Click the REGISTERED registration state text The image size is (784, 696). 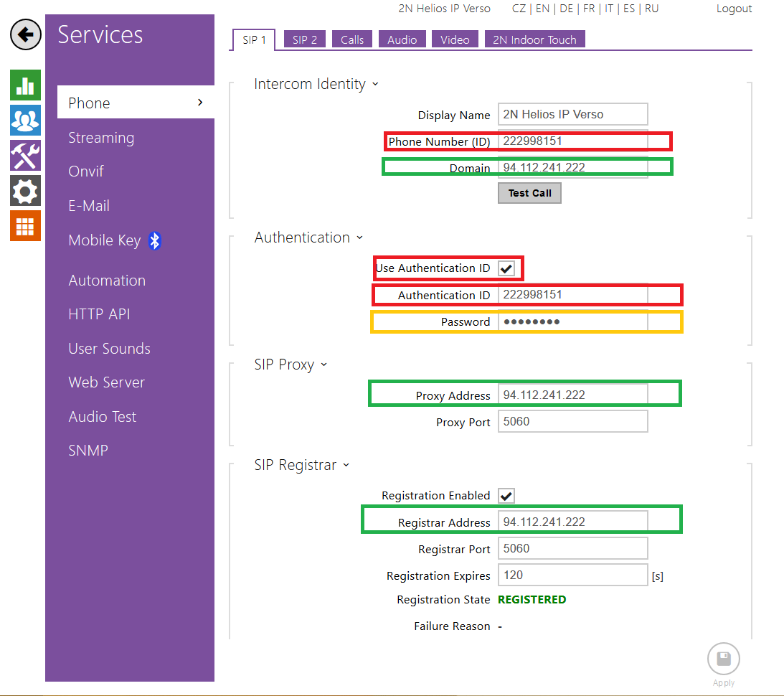[532, 600]
